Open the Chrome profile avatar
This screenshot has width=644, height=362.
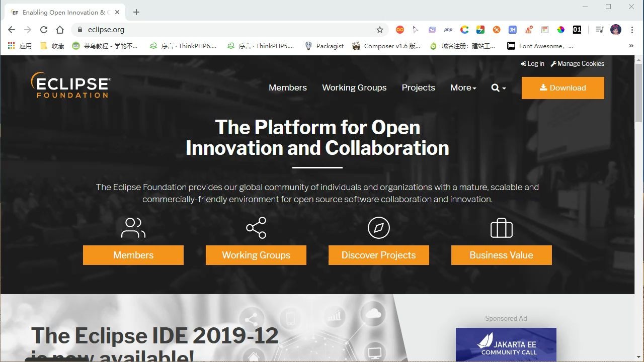click(616, 30)
